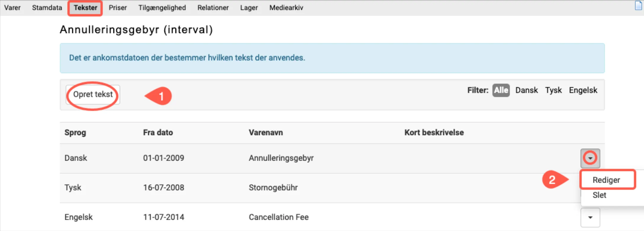Open the Tekster tab

click(85, 8)
